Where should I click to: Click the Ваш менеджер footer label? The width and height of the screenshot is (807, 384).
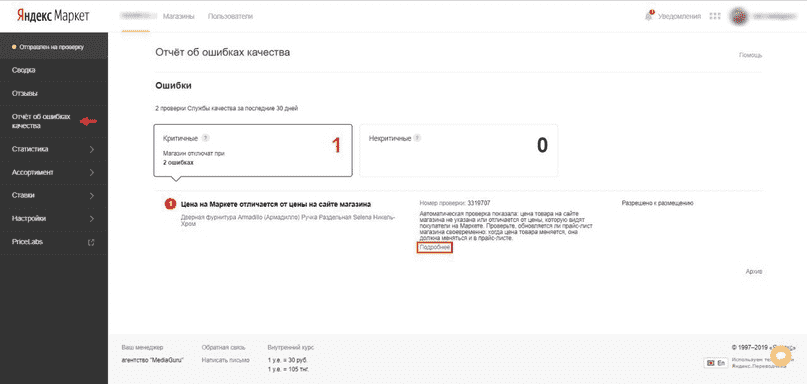142,347
